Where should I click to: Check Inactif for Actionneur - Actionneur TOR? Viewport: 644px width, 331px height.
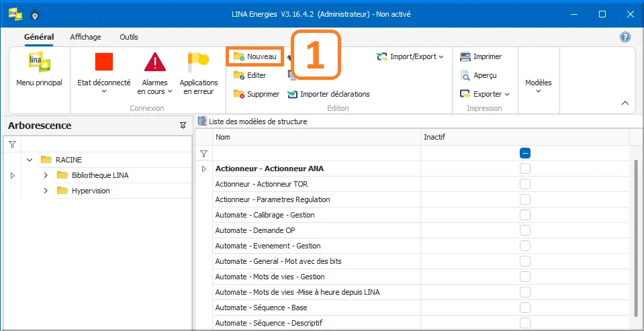click(x=525, y=184)
